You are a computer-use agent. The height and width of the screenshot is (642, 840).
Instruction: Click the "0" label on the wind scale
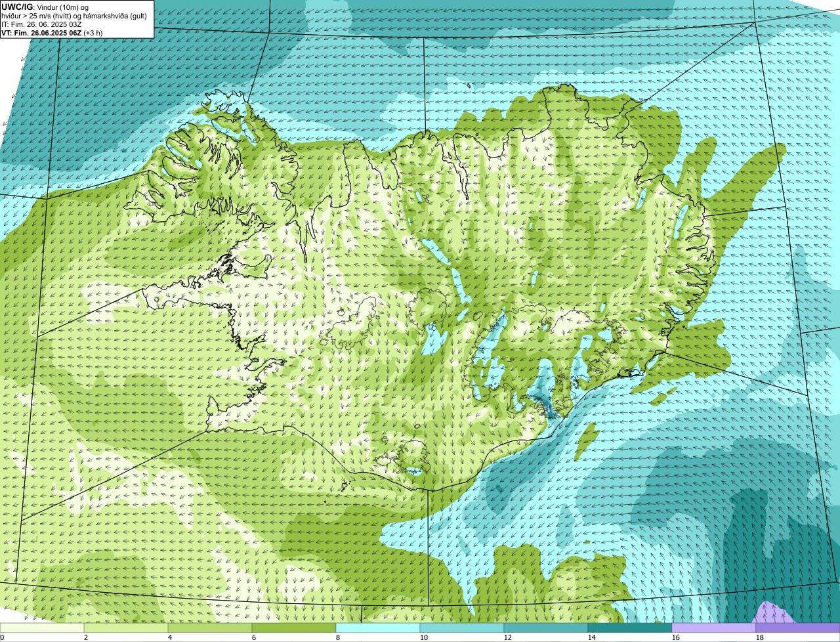tap(2, 637)
